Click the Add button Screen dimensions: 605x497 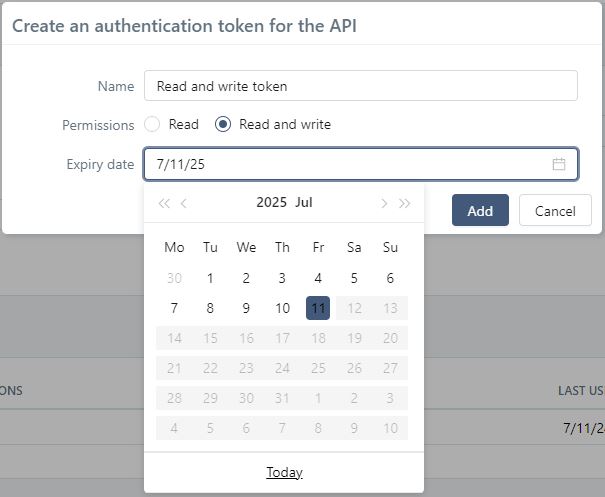pos(480,210)
